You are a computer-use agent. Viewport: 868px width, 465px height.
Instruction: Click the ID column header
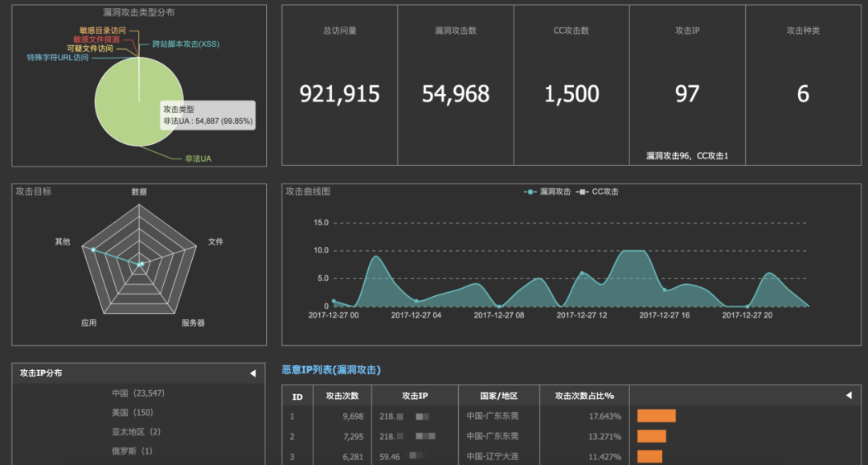297,397
